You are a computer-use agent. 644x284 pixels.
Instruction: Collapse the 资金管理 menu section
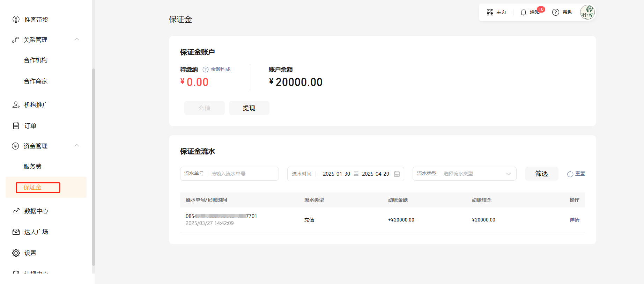coord(77,146)
